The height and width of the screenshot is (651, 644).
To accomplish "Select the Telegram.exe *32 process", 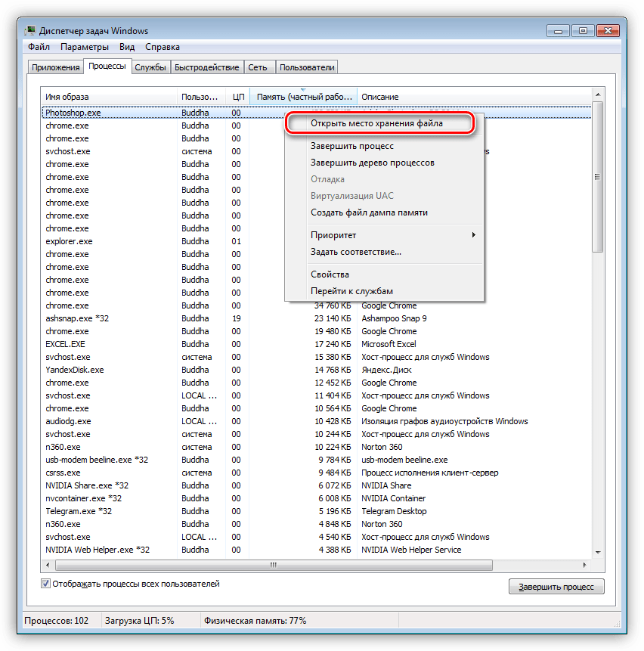I will pos(317,511).
